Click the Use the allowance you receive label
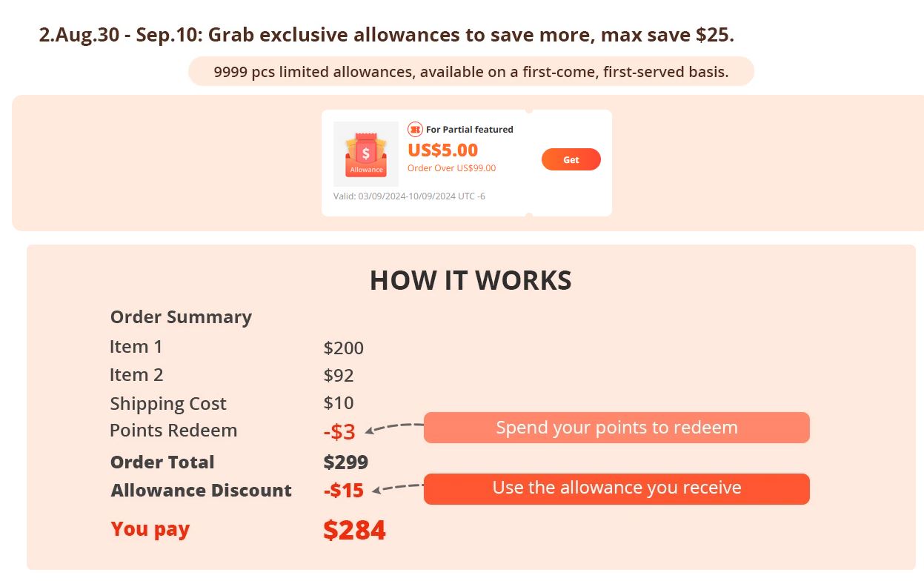924x584 pixels. click(616, 488)
